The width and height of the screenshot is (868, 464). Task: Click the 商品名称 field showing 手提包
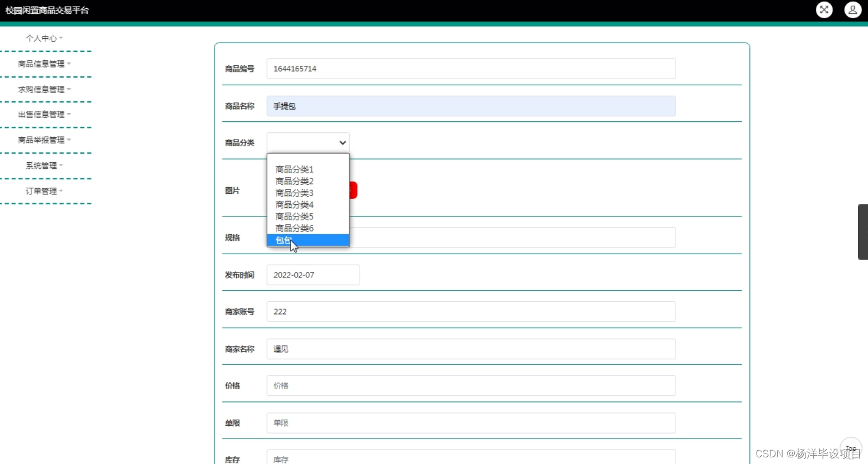[x=471, y=106]
